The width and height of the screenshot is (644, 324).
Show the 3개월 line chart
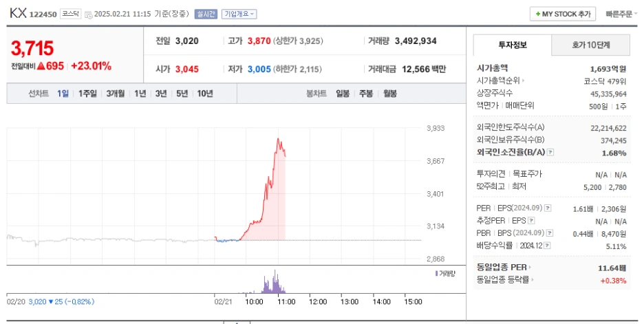coord(116,94)
